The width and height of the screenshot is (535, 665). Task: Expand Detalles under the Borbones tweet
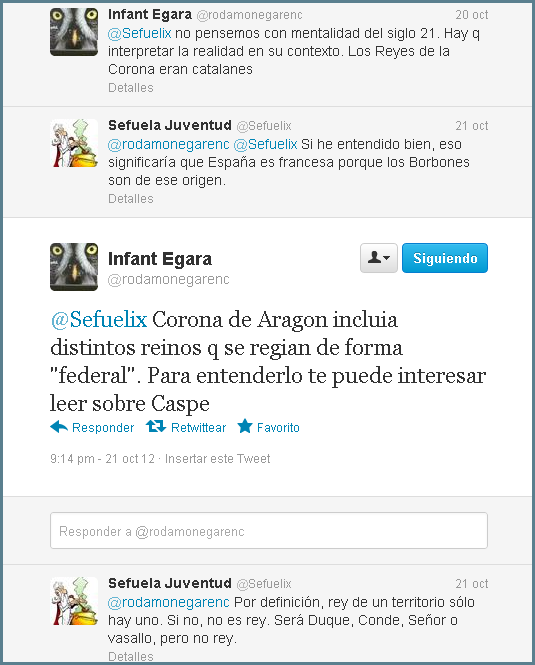[x=131, y=199]
